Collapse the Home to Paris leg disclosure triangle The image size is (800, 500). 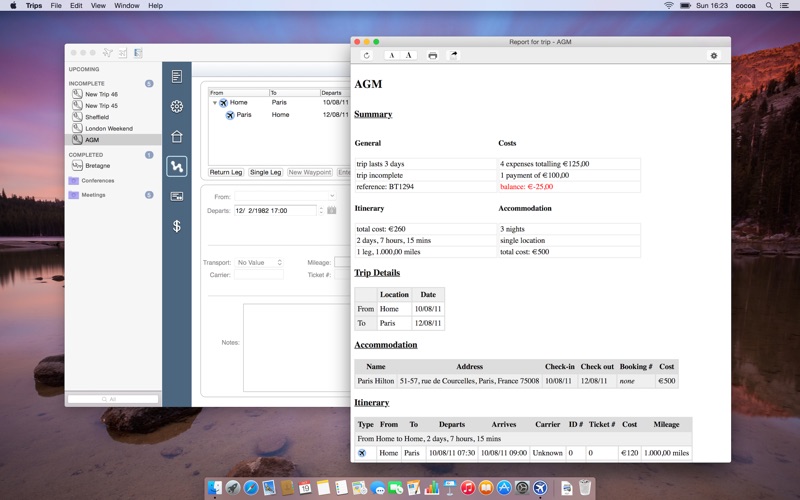tap(215, 103)
